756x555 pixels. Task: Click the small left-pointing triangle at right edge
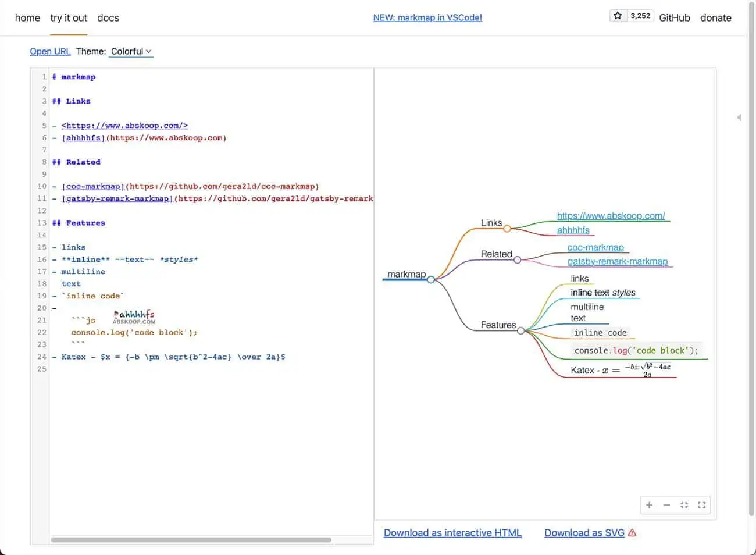pos(739,118)
